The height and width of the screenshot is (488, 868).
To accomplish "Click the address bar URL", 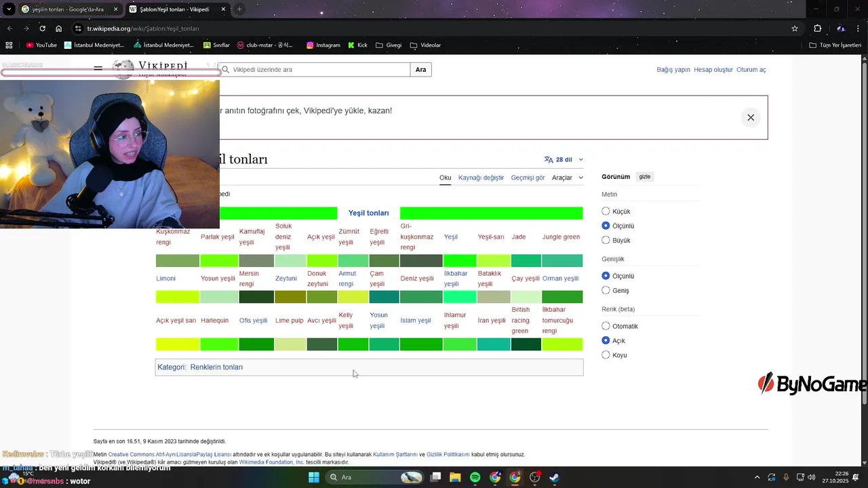I will point(143,28).
